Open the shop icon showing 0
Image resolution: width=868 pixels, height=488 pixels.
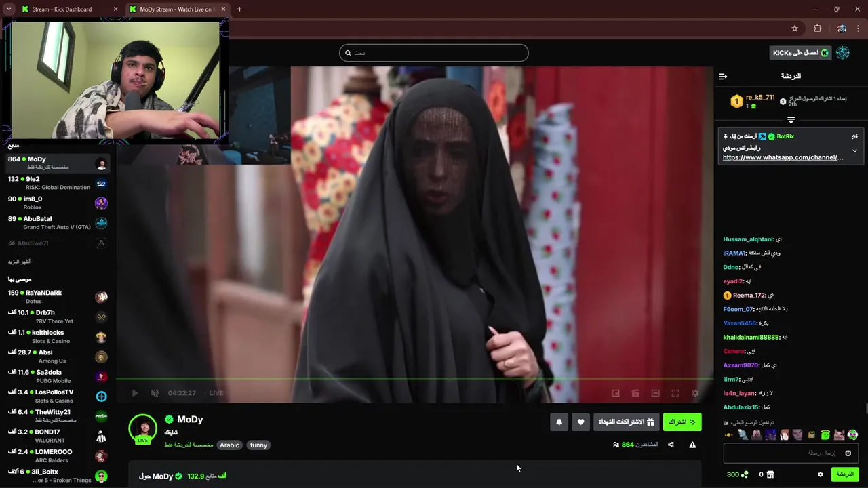click(766, 474)
